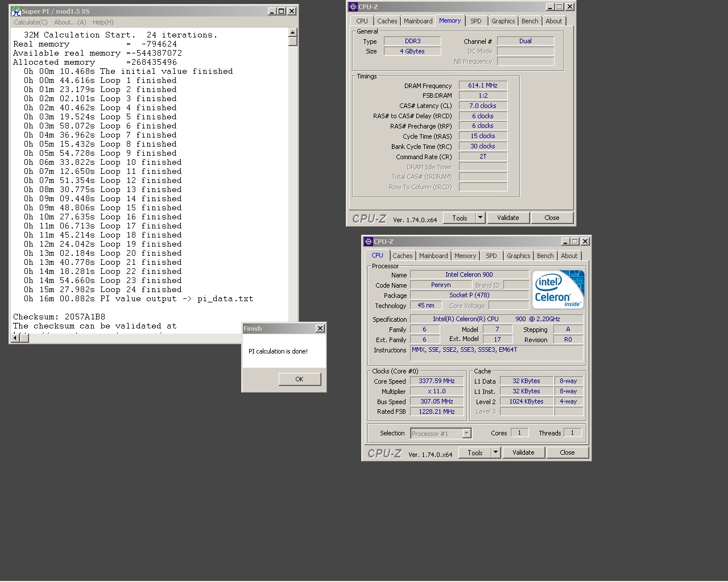Click memory Type DDR3 field
728x582 pixels.
point(412,41)
